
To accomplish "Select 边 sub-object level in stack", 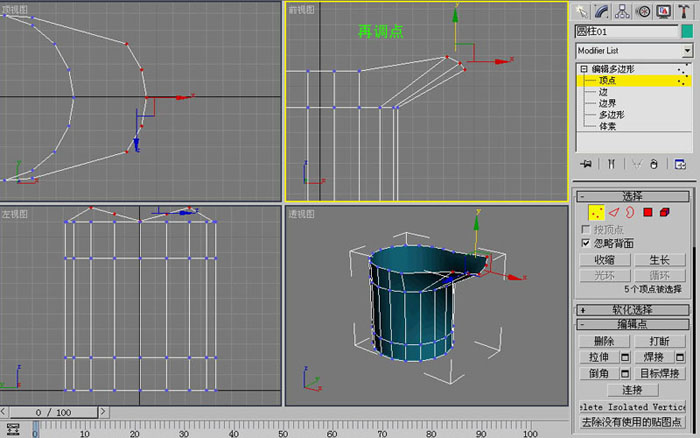I will (x=603, y=92).
